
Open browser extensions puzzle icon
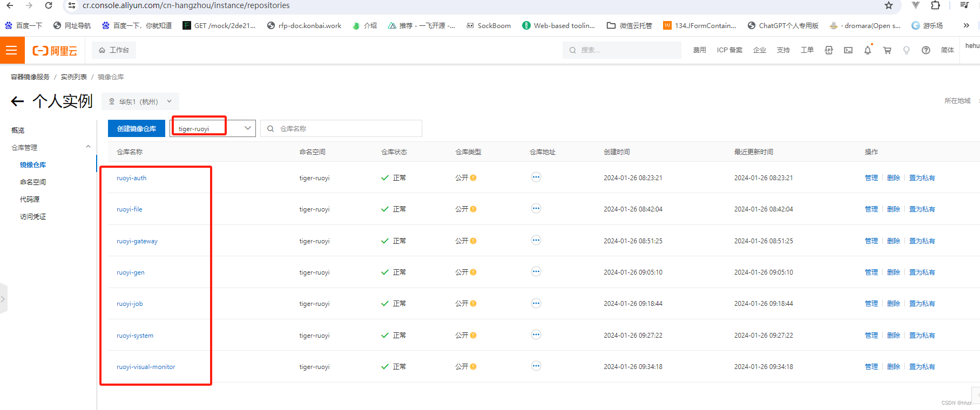point(936,5)
